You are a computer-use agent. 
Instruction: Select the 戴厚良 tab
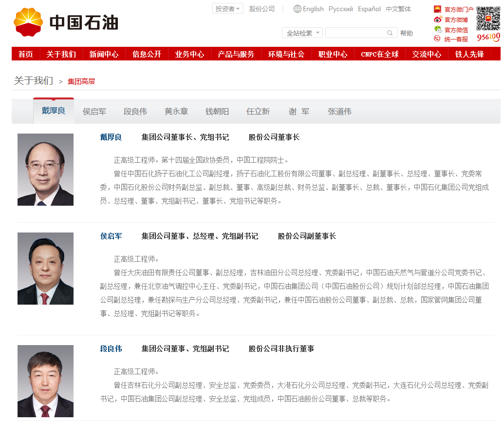click(54, 111)
